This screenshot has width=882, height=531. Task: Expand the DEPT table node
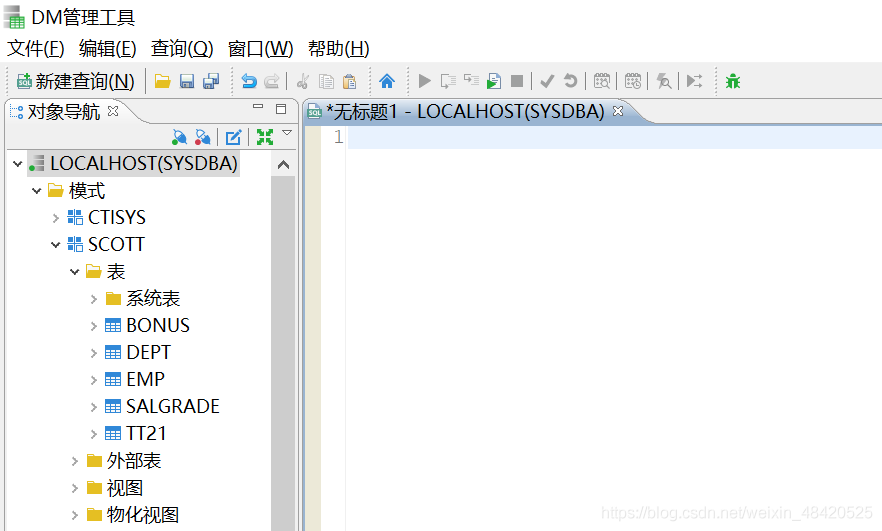tap(93, 353)
